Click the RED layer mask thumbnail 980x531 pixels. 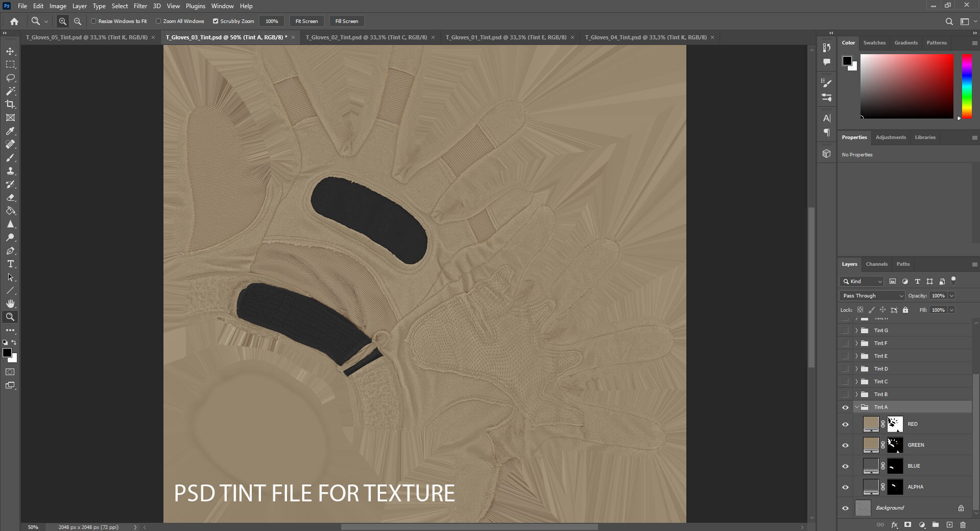tap(895, 424)
